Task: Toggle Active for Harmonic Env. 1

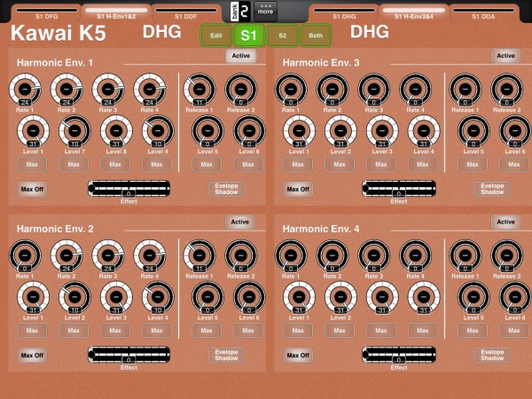Action: [241, 56]
